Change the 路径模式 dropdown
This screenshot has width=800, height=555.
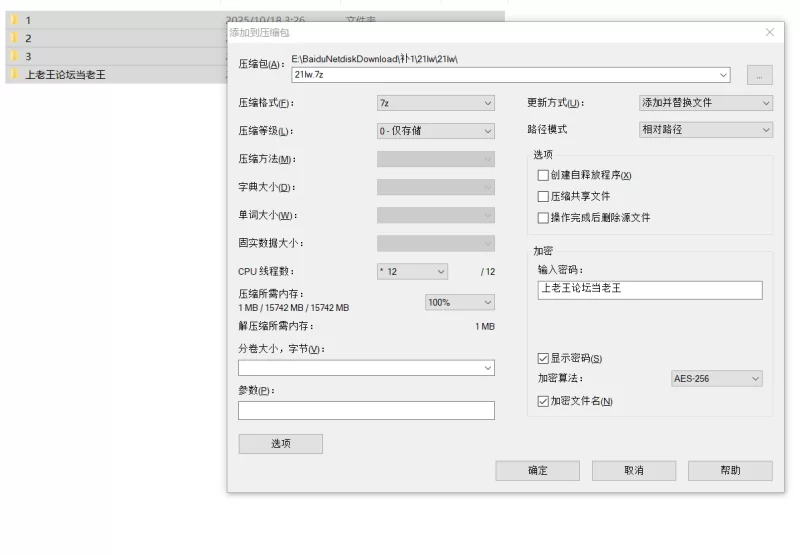[x=705, y=130]
